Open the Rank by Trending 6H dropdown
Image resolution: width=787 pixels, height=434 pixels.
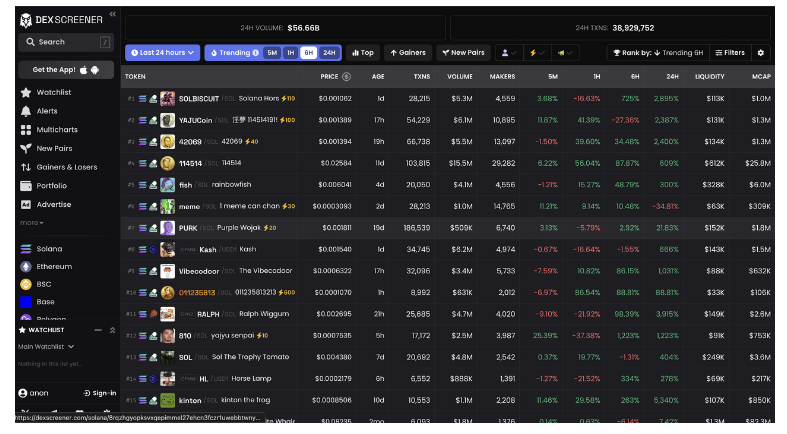[x=658, y=53]
